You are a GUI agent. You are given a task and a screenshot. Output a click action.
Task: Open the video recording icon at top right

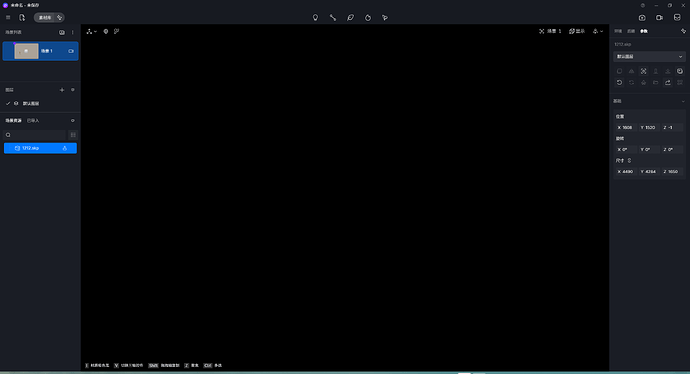tap(659, 18)
